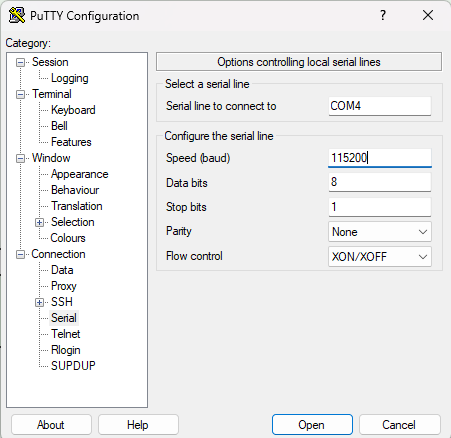Expand the SSH tree node

click(x=39, y=302)
